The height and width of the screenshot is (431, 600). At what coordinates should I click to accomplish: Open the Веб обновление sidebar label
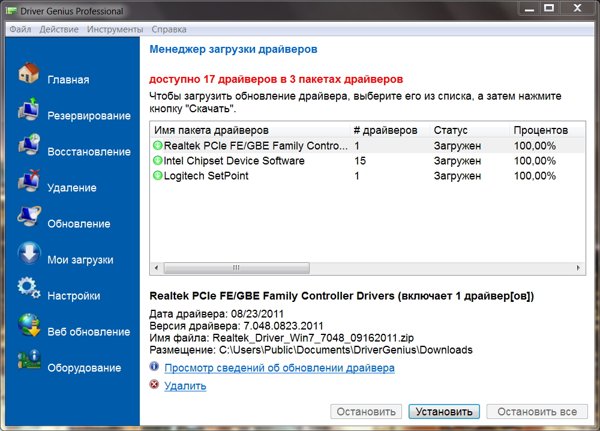[x=89, y=331]
